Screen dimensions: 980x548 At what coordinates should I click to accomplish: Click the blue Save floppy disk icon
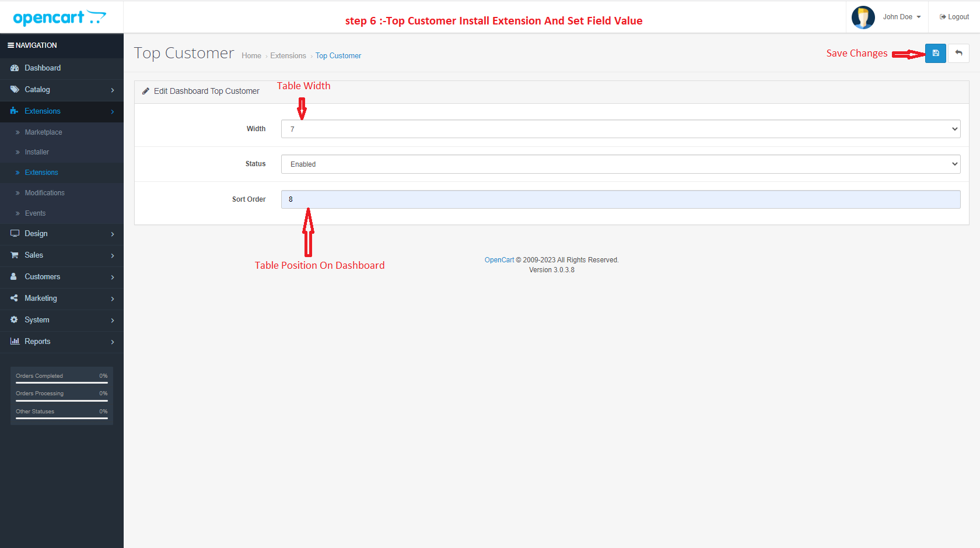(935, 53)
